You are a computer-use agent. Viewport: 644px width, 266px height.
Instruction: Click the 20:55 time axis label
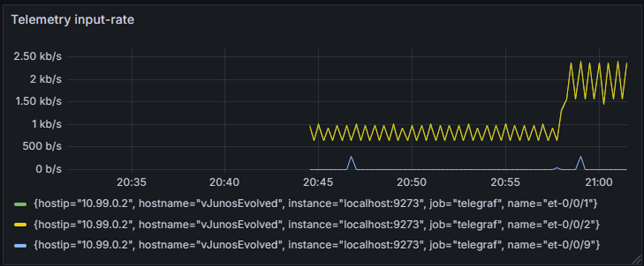coord(506,181)
